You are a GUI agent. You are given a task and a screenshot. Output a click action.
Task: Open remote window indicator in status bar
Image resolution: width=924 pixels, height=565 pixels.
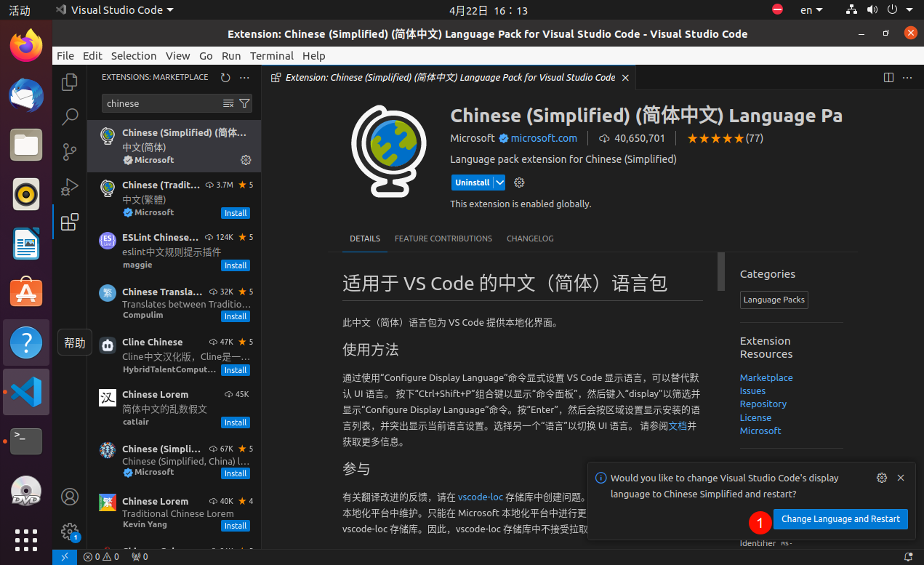coord(65,557)
